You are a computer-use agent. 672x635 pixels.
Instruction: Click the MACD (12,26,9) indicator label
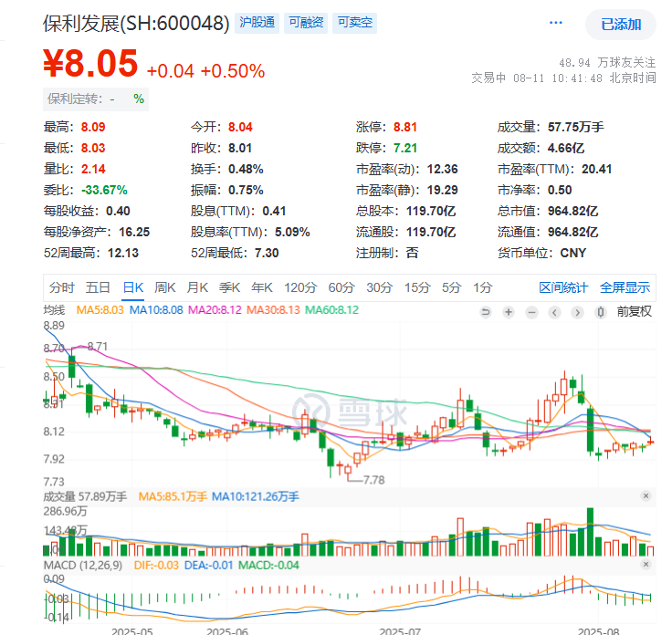pyautogui.click(x=83, y=566)
